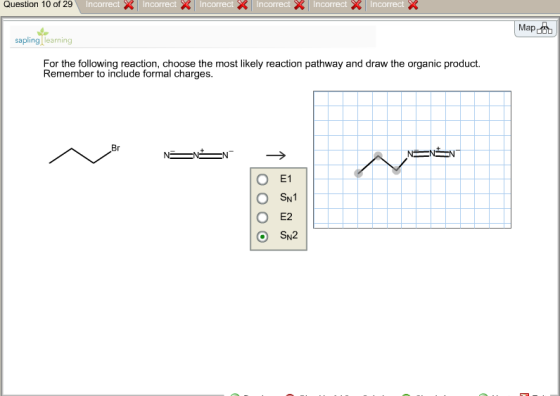The image size is (560, 396).
Task: Click the Map hierarchy icon
Action: (545, 28)
